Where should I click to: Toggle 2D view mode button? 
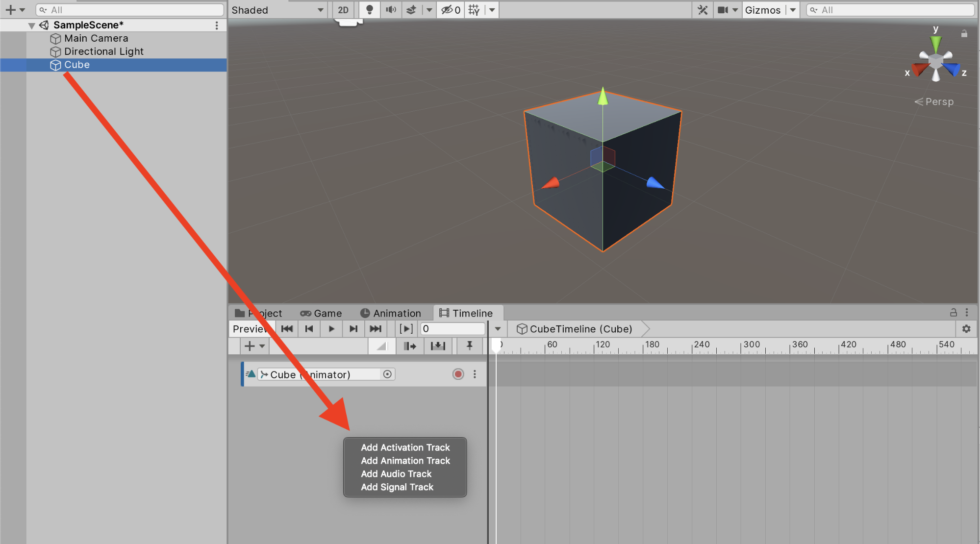[343, 10]
